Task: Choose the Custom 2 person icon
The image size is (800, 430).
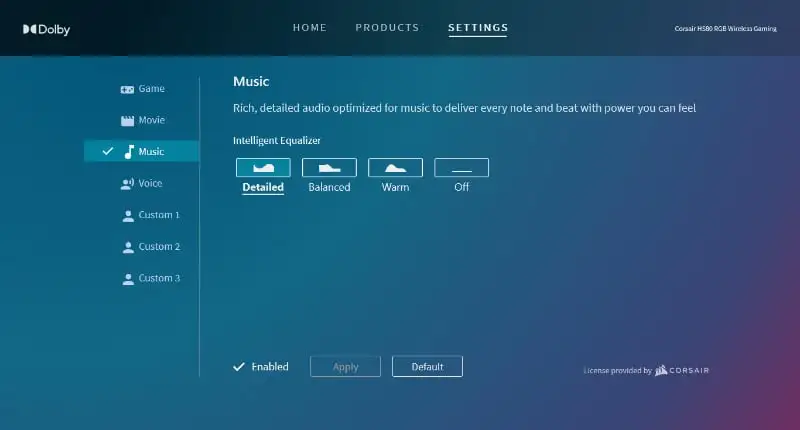Action: coord(127,247)
